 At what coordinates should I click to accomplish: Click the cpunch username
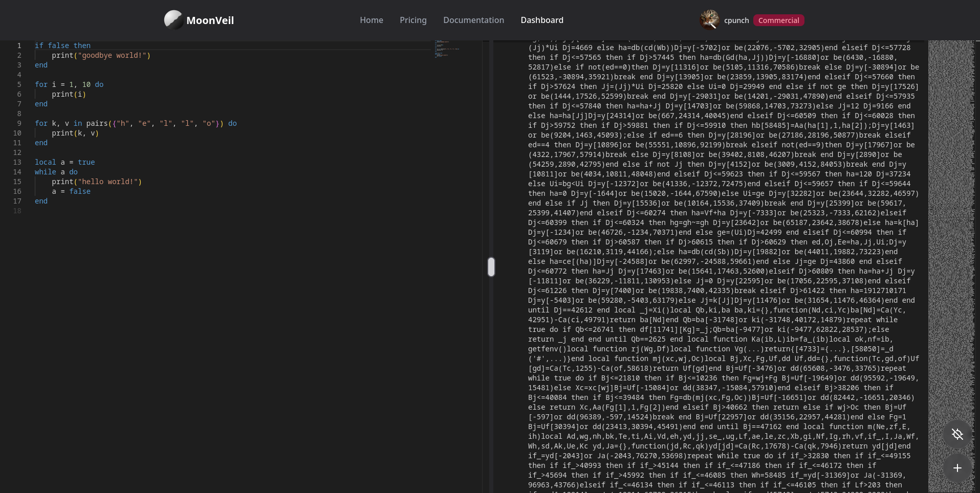tap(736, 20)
